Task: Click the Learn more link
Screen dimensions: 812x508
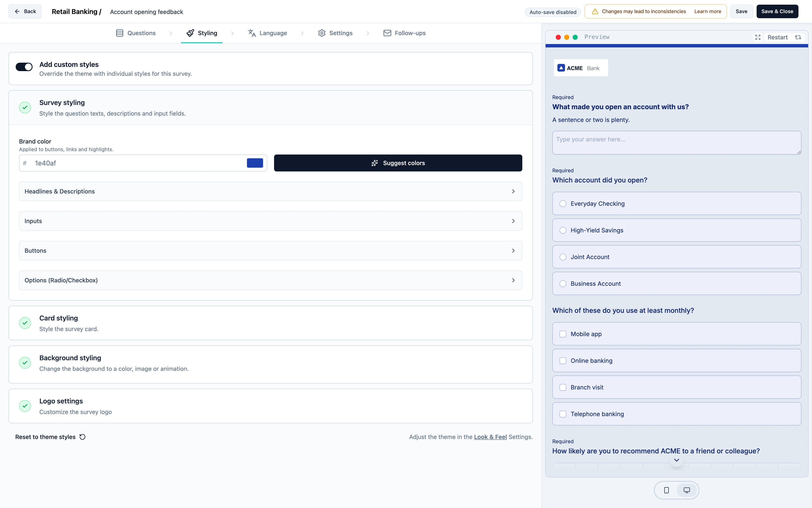Action: tap(708, 11)
